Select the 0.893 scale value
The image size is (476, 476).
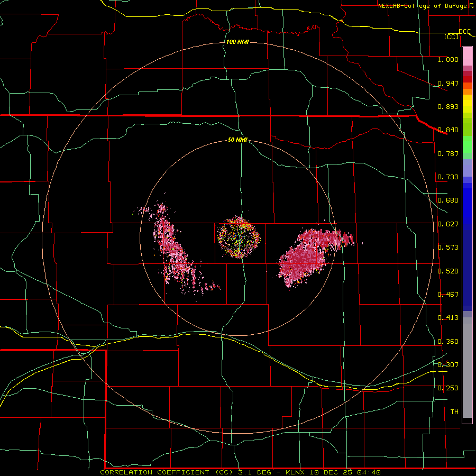pyautogui.click(x=448, y=106)
